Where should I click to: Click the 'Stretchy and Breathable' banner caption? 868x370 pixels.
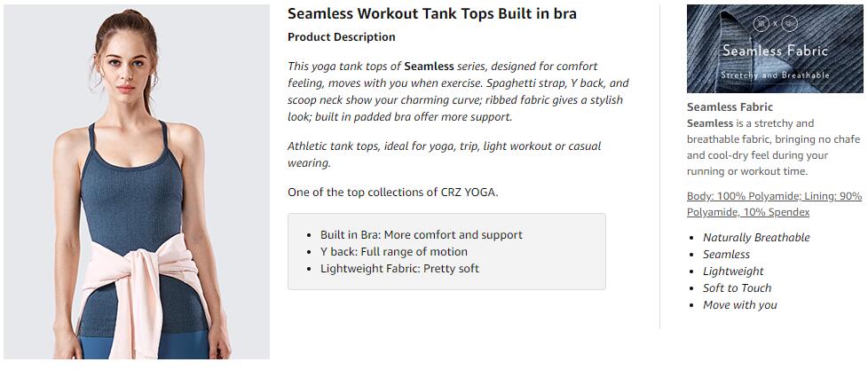pyautogui.click(x=775, y=75)
